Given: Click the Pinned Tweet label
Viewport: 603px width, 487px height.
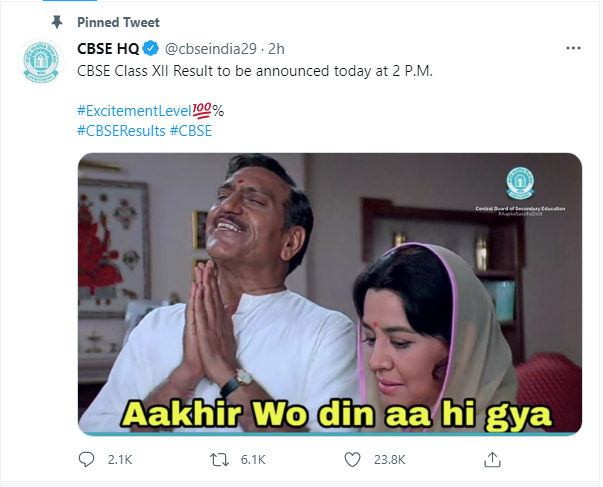Looking at the screenshot, I should click(x=118, y=22).
